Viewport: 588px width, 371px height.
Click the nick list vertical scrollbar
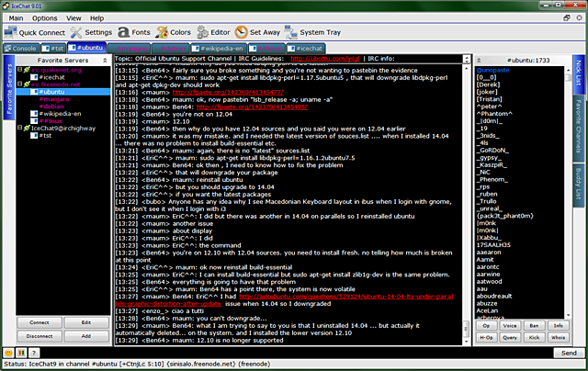pyautogui.click(x=568, y=192)
